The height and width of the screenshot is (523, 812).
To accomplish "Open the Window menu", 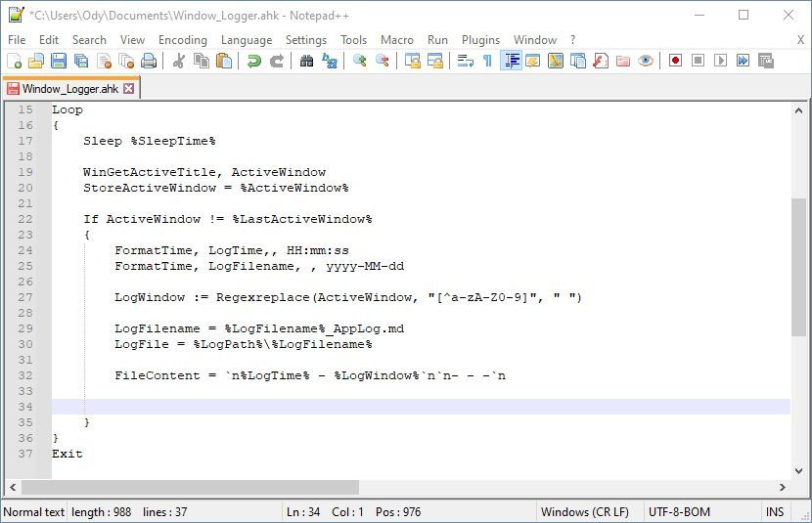I will click(x=535, y=40).
